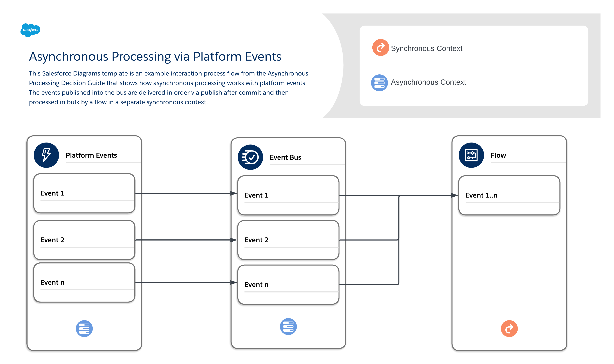The width and height of the screenshot is (614, 364).
Task: Select Event 2 box in Platform Events
Action: (84, 240)
